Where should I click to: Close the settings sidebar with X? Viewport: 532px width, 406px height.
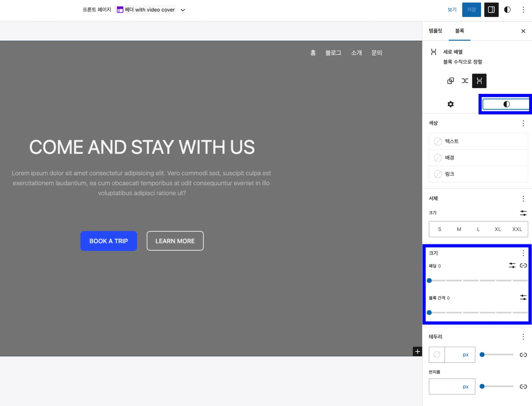523,31
